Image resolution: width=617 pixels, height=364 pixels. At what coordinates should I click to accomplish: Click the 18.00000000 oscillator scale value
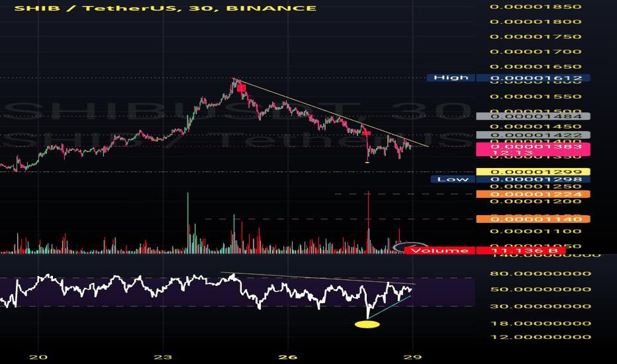pyautogui.click(x=540, y=324)
